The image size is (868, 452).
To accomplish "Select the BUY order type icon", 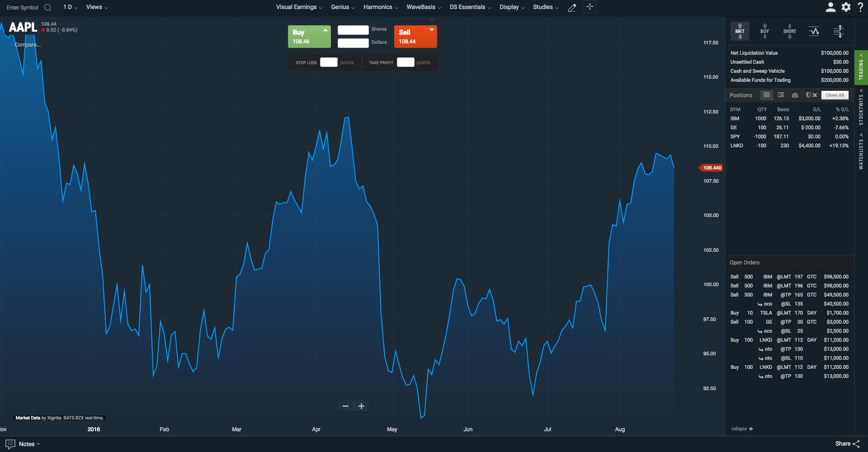I will pyautogui.click(x=764, y=31).
